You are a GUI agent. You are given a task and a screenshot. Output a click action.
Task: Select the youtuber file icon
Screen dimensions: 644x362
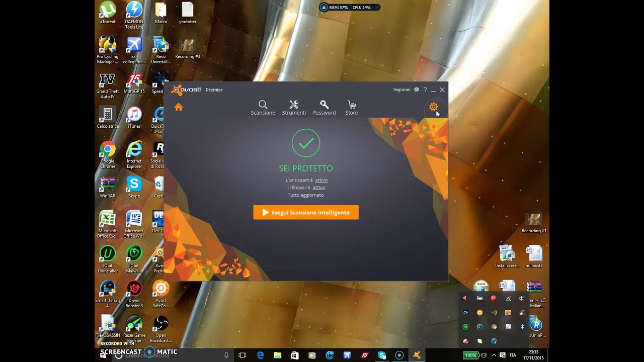tap(188, 13)
